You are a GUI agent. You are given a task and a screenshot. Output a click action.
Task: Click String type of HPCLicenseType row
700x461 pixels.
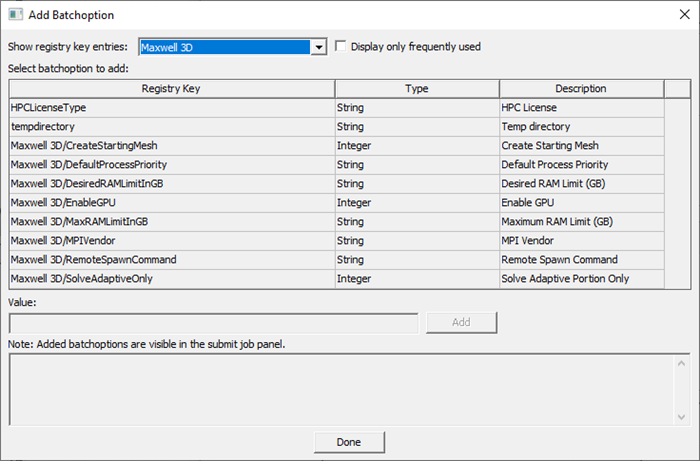point(417,108)
